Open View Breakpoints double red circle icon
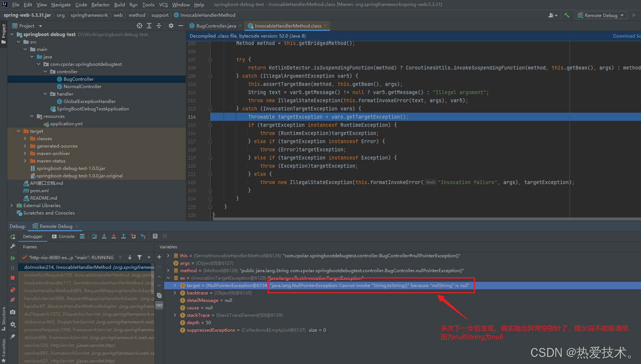 [x=13, y=290]
